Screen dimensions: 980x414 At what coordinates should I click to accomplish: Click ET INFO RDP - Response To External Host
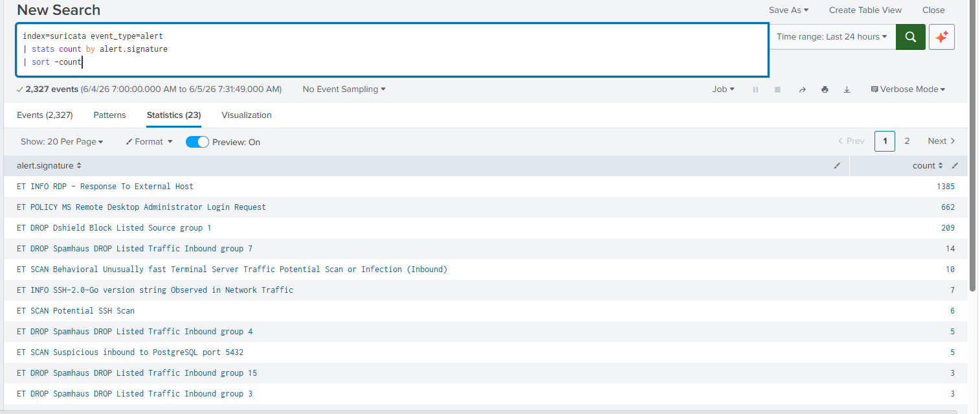click(105, 187)
